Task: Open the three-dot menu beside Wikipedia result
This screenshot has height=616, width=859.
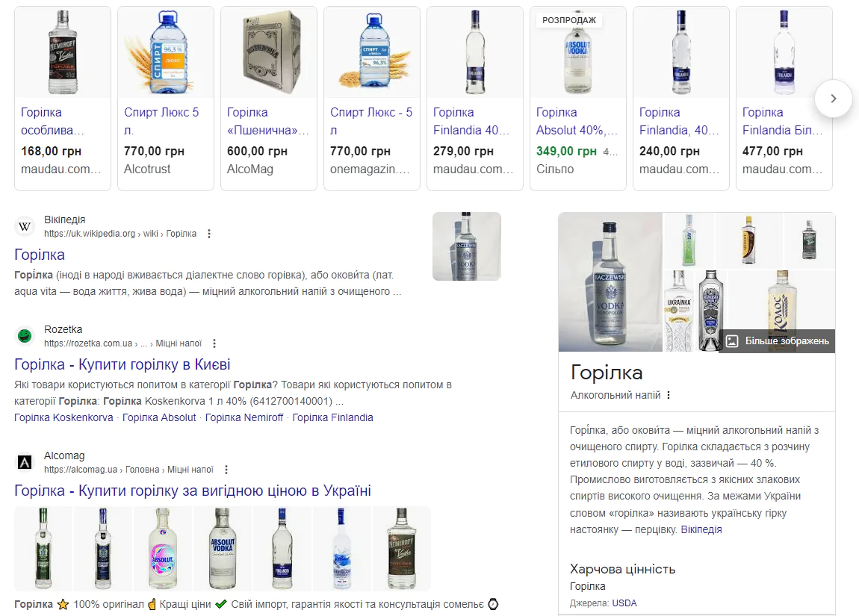Action: pyautogui.click(x=209, y=234)
